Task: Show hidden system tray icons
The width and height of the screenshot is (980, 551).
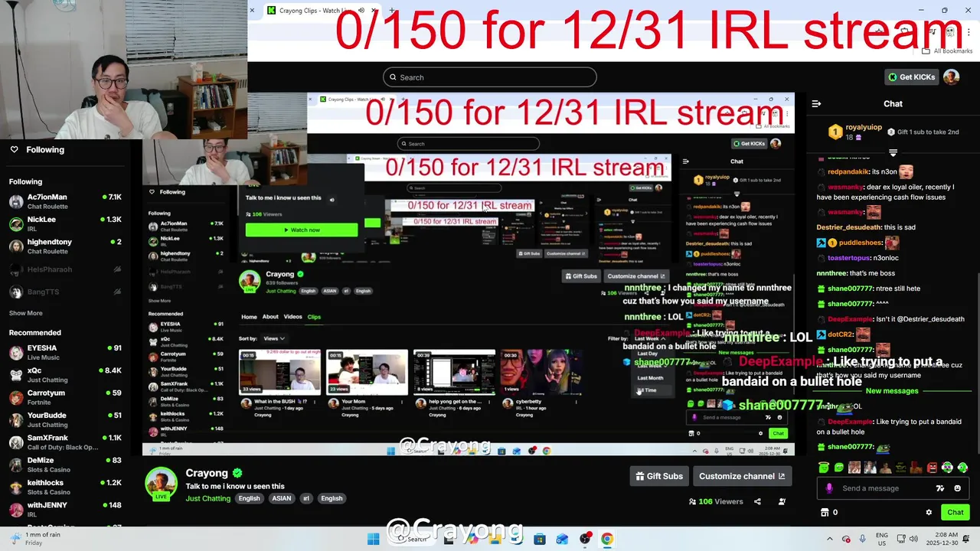Action: pos(830,539)
